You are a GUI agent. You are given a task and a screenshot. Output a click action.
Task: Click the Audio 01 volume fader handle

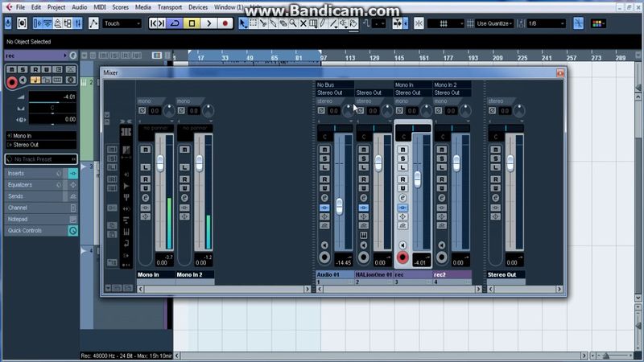339,207
